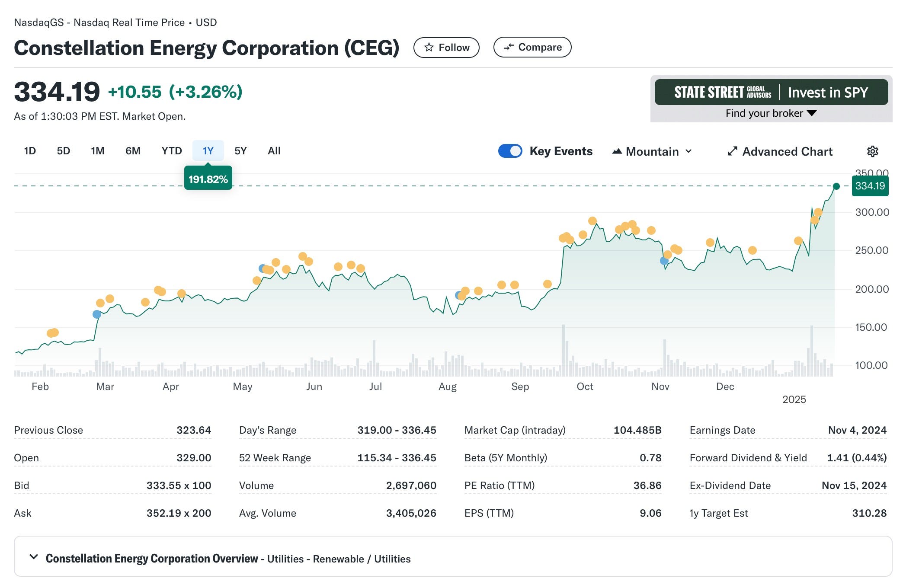
Task: Open chart settings gear icon
Action: [x=872, y=151]
